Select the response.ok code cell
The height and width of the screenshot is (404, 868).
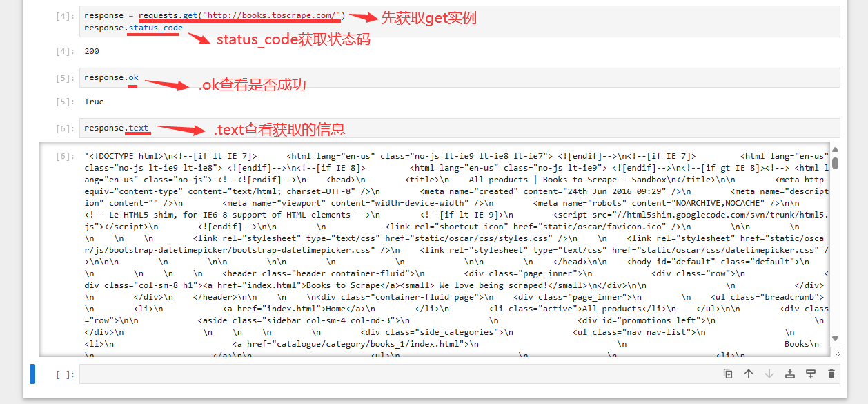click(x=460, y=77)
